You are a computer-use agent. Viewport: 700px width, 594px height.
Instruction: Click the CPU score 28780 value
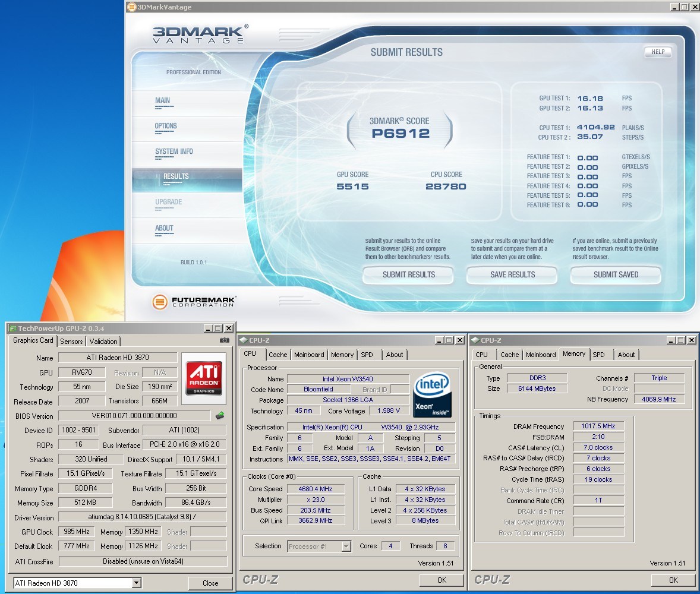tap(446, 187)
